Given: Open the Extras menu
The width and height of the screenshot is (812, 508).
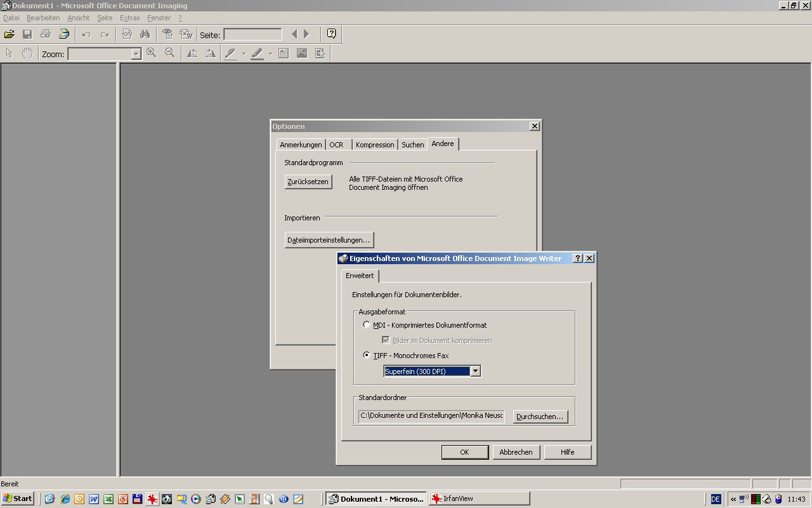Looking at the screenshot, I should click(x=129, y=18).
